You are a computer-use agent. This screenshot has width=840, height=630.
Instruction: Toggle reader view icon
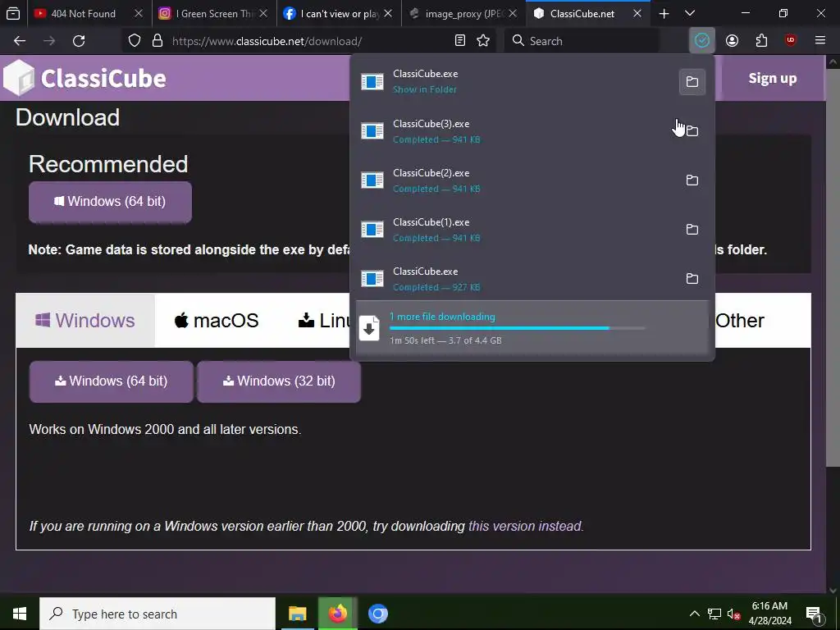click(x=459, y=41)
